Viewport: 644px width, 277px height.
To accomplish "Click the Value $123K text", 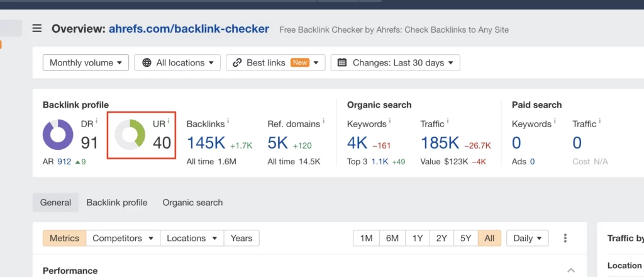I will point(444,162).
